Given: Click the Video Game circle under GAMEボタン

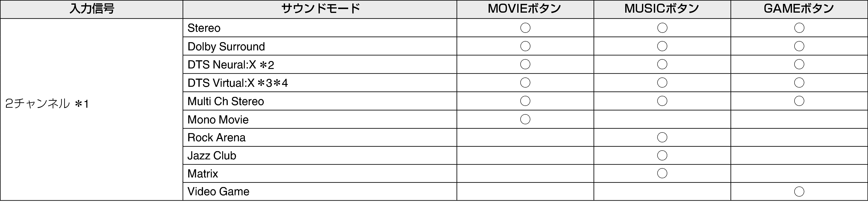Looking at the screenshot, I should point(799,191).
